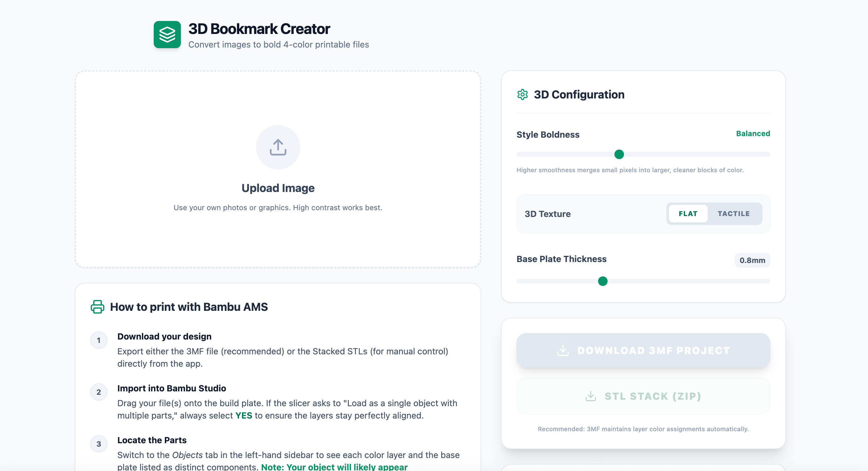Image resolution: width=868 pixels, height=471 pixels.
Task: Click the step 2 number badge
Action: pyautogui.click(x=99, y=392)
